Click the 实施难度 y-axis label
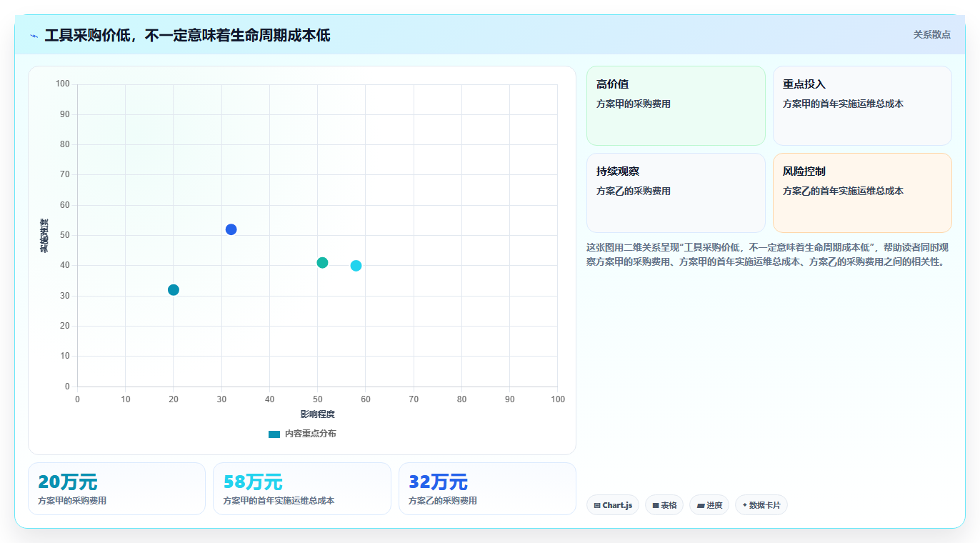This screenshot has width=980, height=543. (x=44, y=236)
